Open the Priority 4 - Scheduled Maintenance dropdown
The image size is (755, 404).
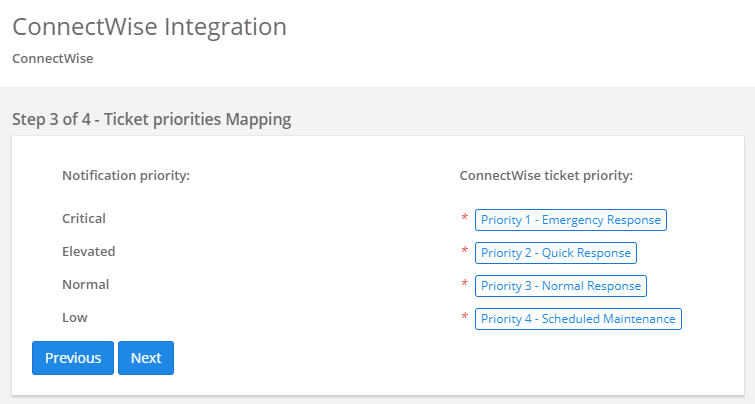(578, 319)
